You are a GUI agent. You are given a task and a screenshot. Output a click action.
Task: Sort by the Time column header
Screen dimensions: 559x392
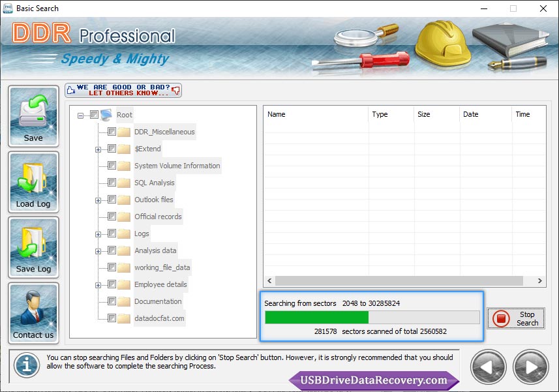[529, 114]
